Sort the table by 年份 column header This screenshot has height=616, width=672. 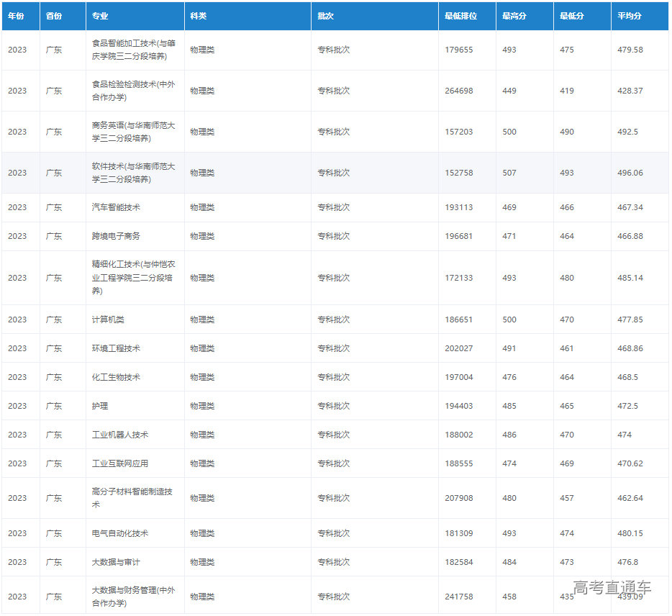click(x=17, y=16)
